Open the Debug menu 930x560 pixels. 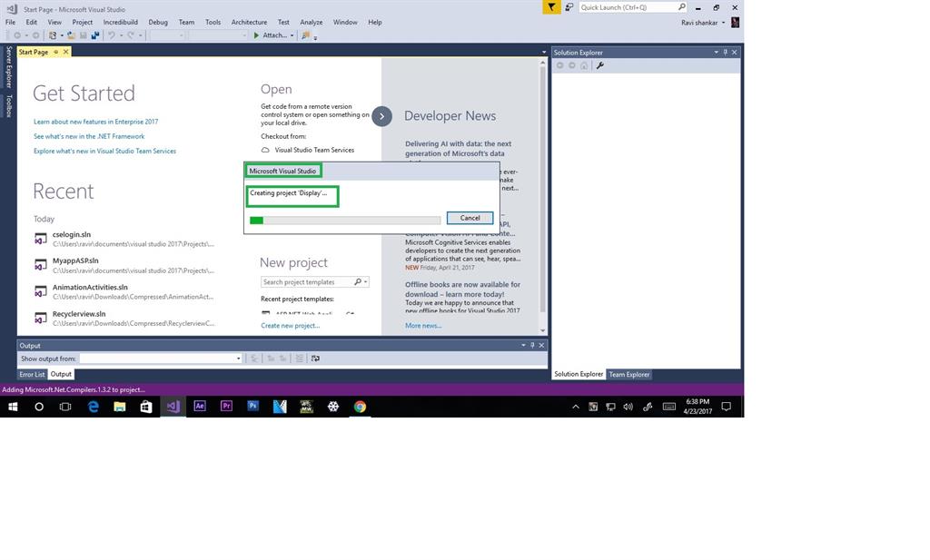coord(158,22)
